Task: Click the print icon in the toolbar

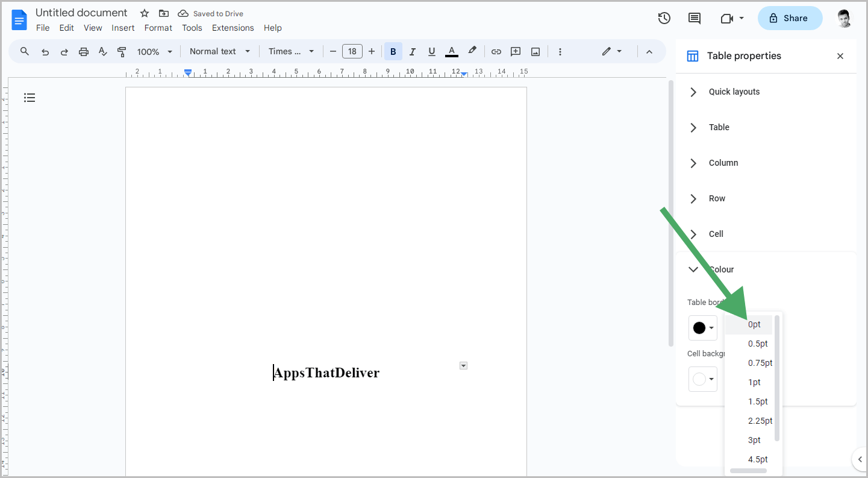Action: 83,51
